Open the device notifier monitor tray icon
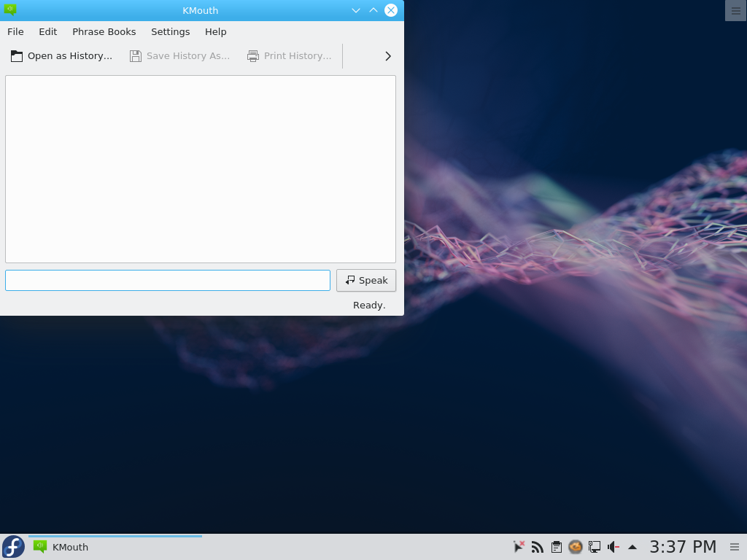 coord(594,547)
